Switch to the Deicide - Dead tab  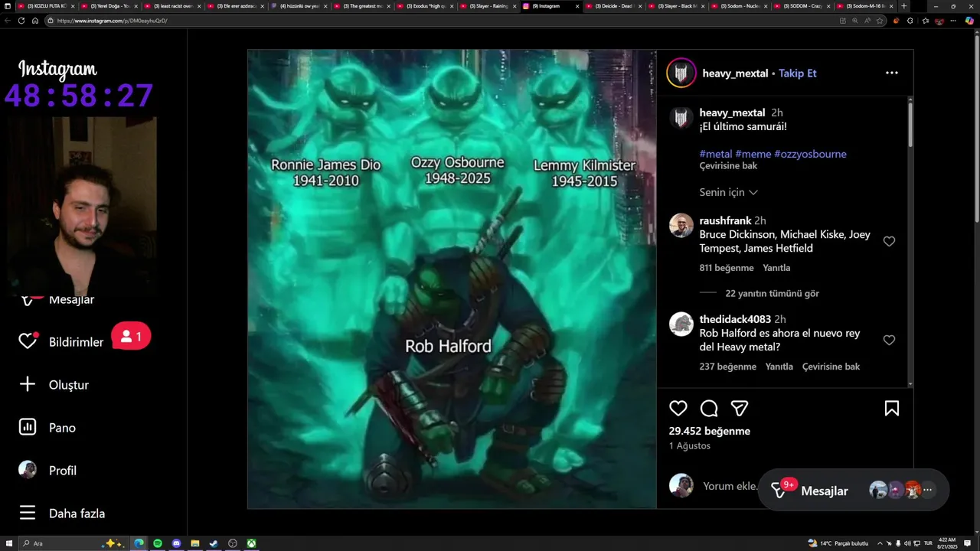[x=612, y=6]
